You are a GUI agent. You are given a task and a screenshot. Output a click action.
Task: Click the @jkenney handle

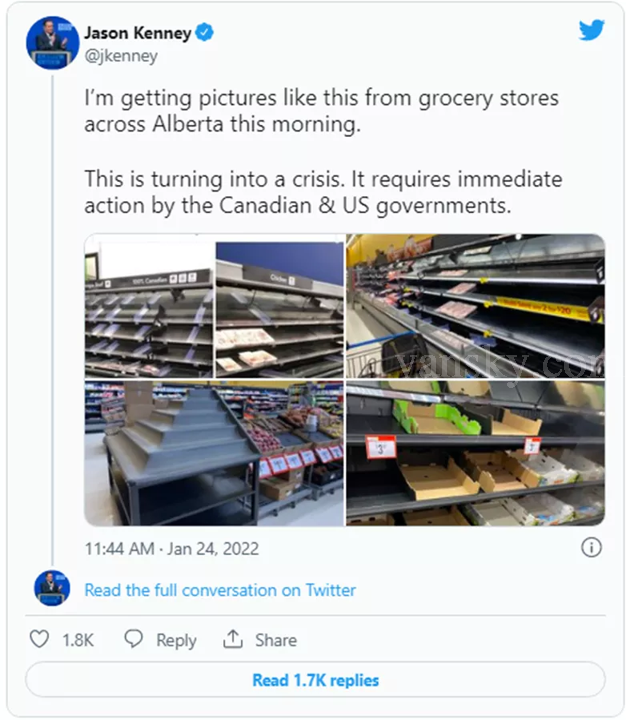coord(120,56)
